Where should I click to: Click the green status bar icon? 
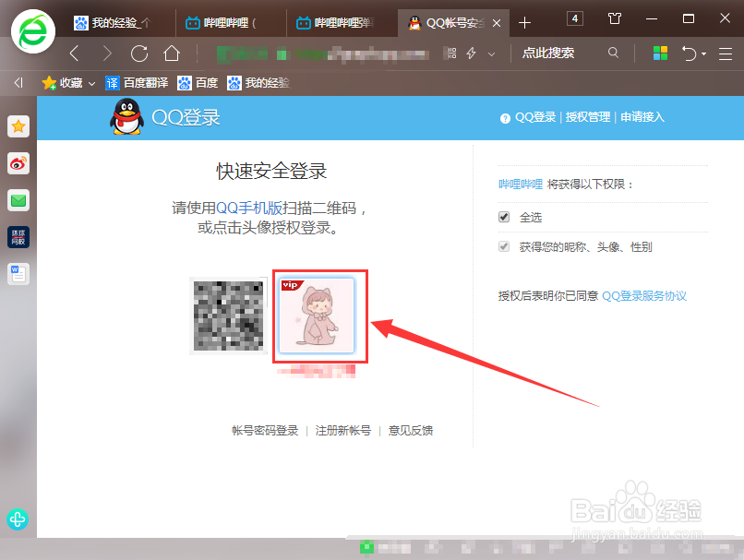coord(366,548)
